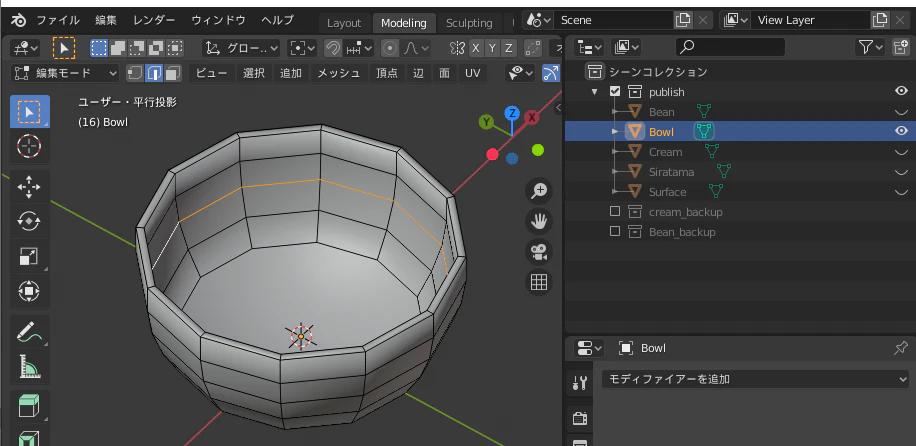Click the zoom view magnifier icon

(x=539, y=191)
